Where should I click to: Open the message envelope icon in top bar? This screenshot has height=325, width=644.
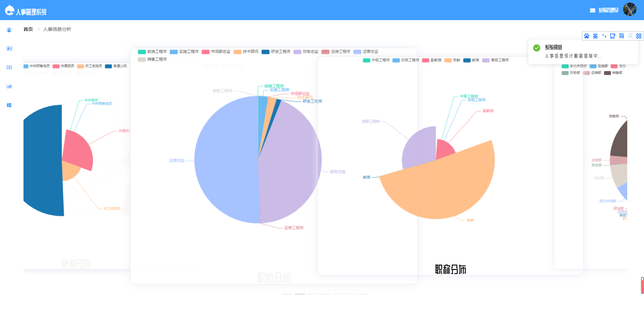(592, 10)
